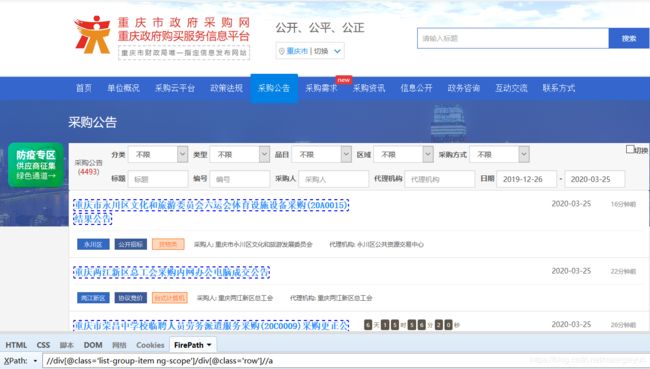Focus the 标题 filter input
Screen dimensions: 650x369
pos(158,179)
